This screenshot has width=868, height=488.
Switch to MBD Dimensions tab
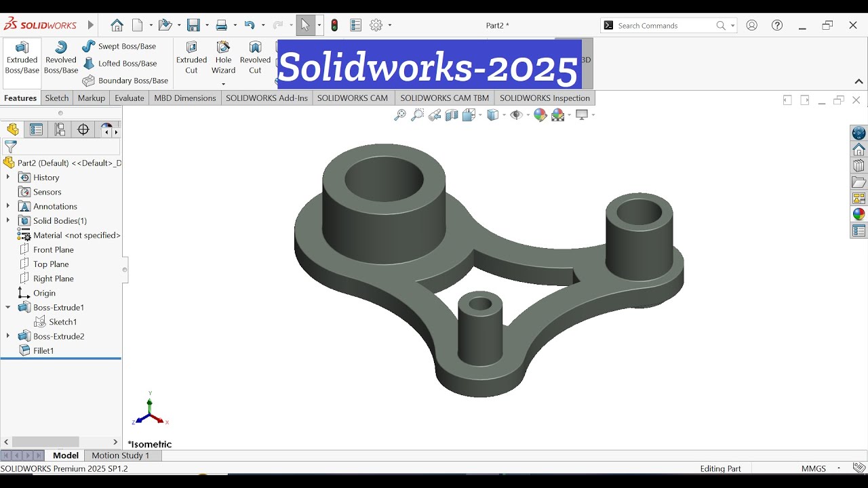coord(184,98)
